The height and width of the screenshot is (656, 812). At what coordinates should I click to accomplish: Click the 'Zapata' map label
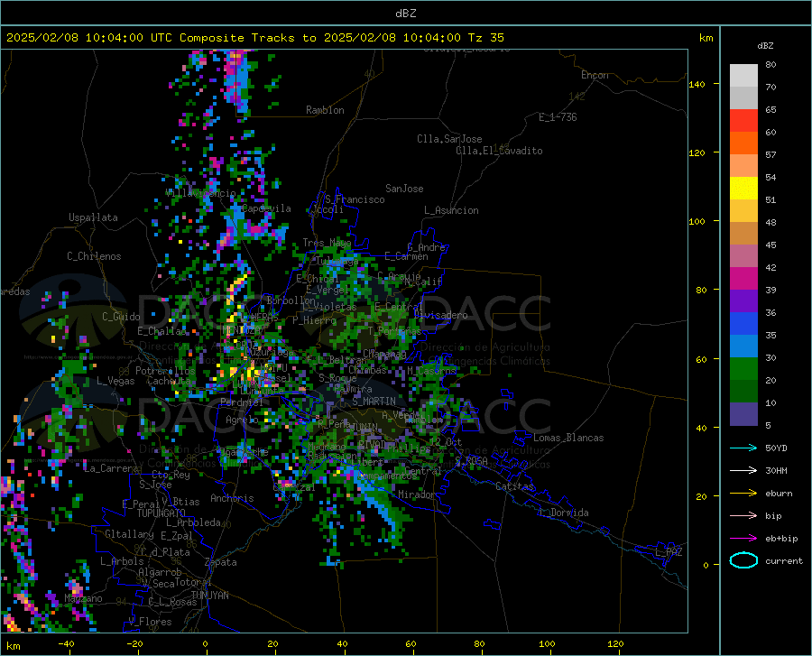(221, 562)
